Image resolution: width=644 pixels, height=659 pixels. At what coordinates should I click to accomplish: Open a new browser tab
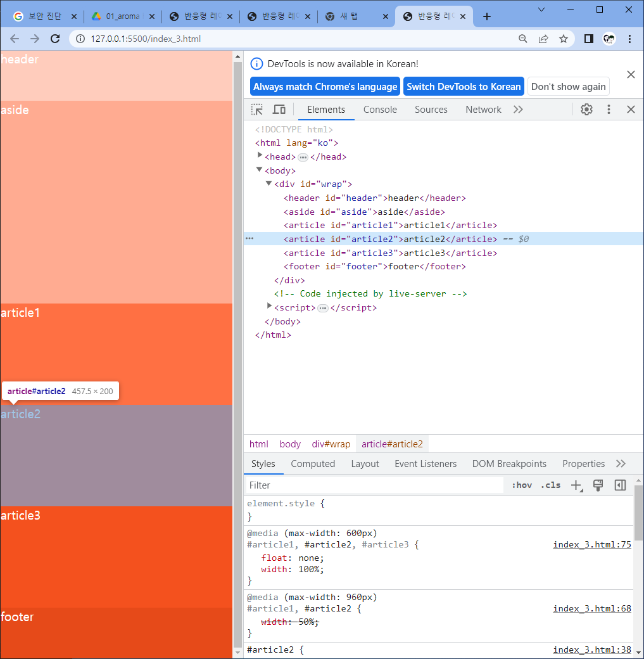487,16
